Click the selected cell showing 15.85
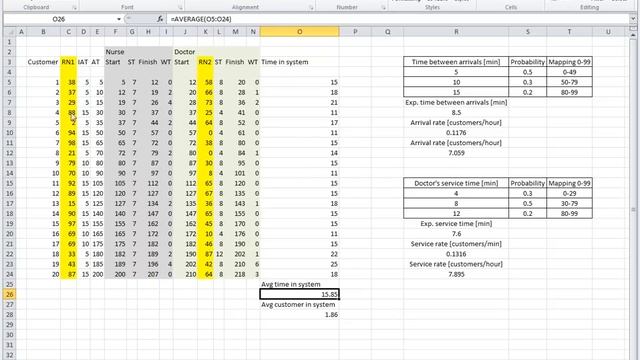 [x=300, y=294]
